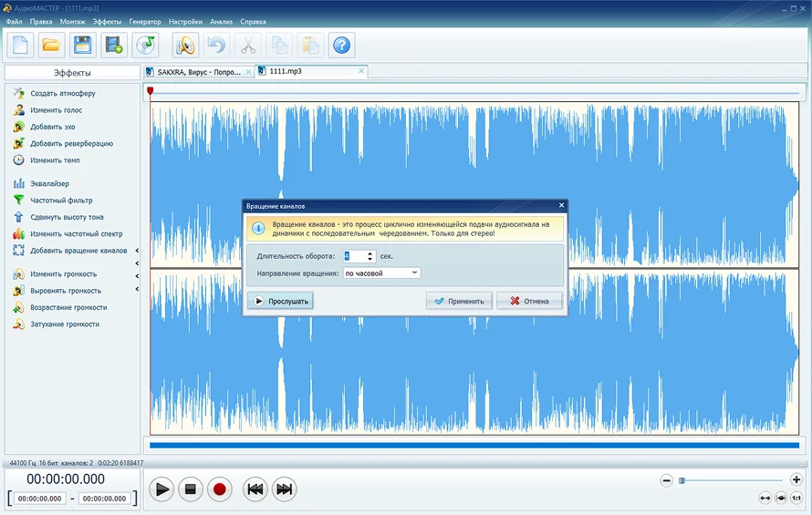The height and width of the screenshot is (515, 812).
Task: Open a file using the folder icon
Action: pyautogui.click(x=51, y=45)
